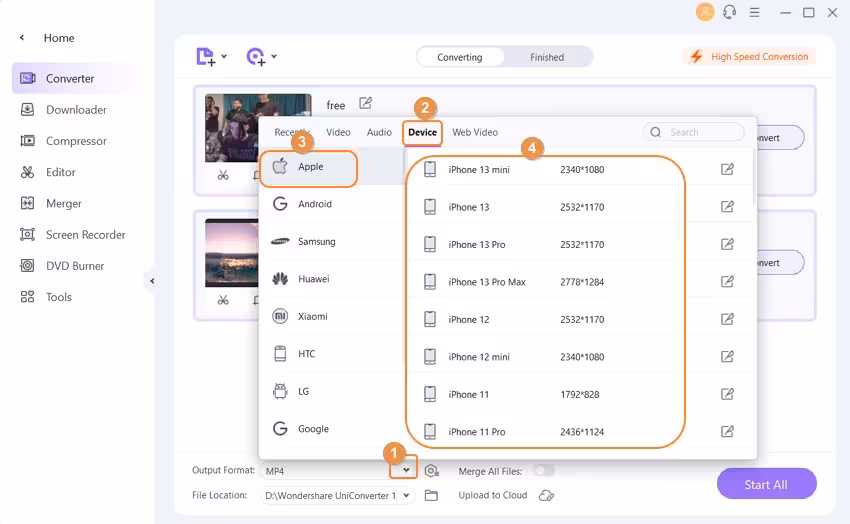This screenshot has height=524, width=850.
Task: Edit settings for iPhone 13 mini
Action: [x=727, y=169]
